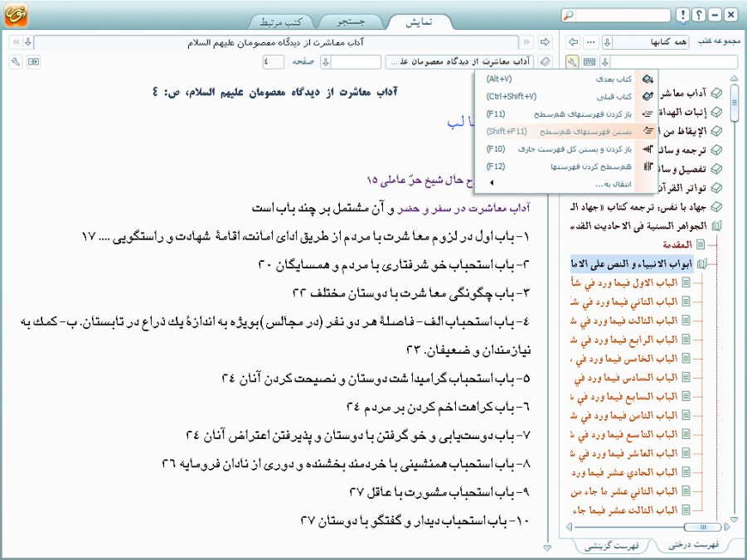Select باز كردن و بستن كل فهرست جارى

tap(565, 149)
